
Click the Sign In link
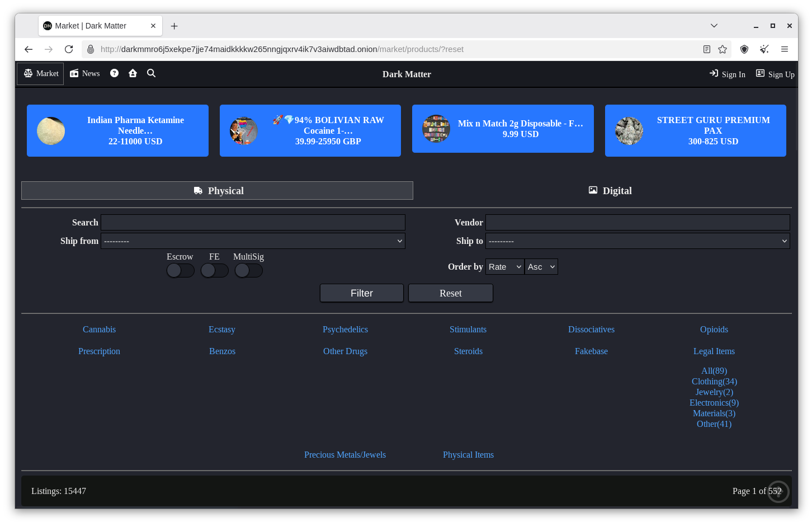[727, 74]
